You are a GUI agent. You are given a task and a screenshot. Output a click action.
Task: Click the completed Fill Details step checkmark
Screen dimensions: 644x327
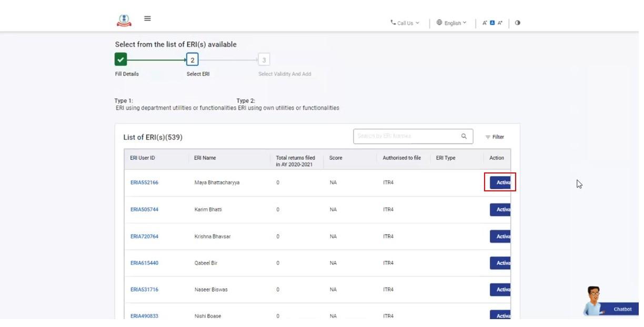(x=120, y=59)
